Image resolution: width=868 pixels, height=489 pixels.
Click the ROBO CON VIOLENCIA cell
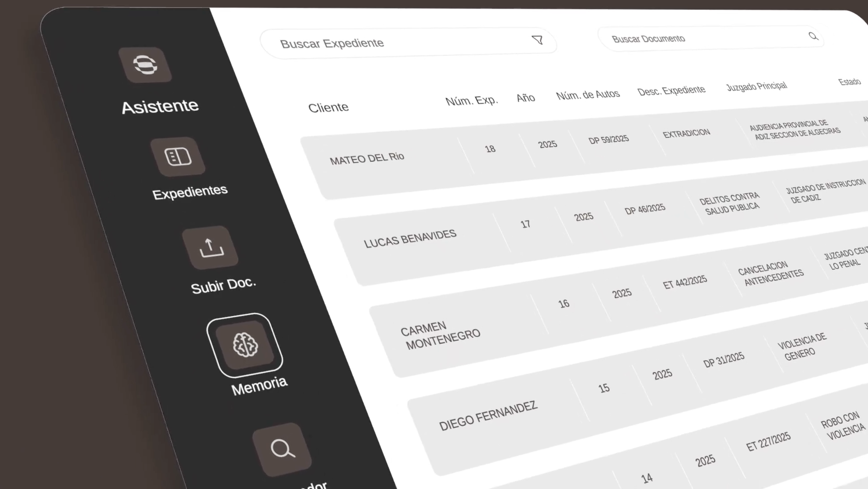pos(843,425)
